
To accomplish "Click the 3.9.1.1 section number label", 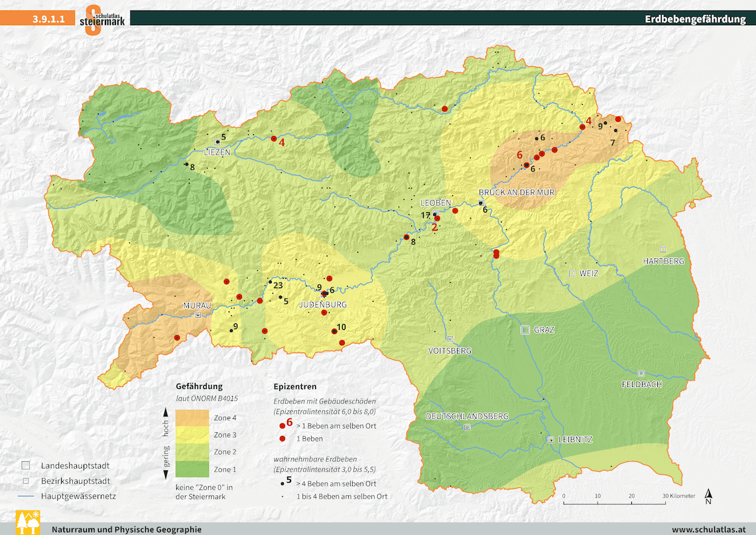I will coord(48,19).
